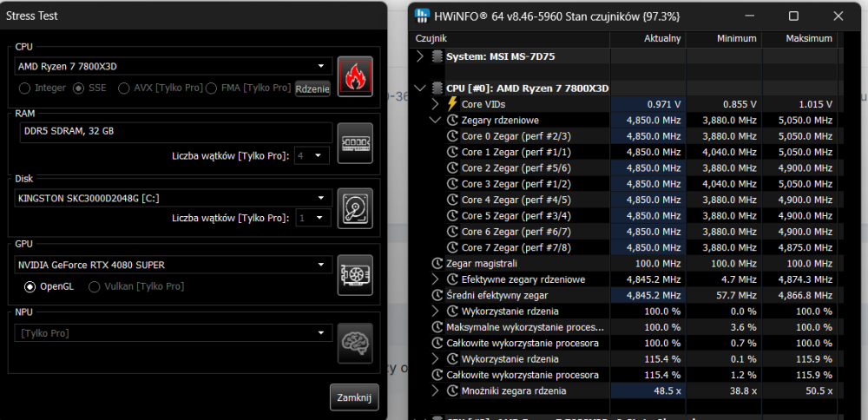This screenshot has height=420, width=868.
Task: Click the 4,874.3 MHz maximum value
Action: [806, 279]
